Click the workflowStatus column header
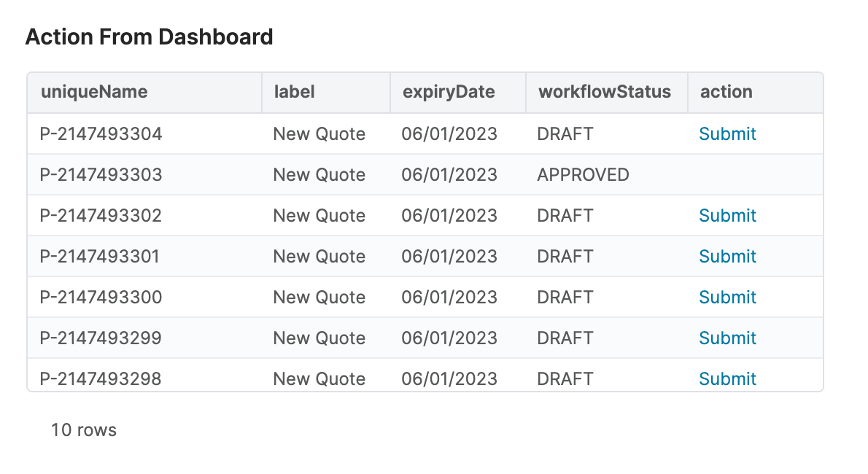 [x=605, y=92]
